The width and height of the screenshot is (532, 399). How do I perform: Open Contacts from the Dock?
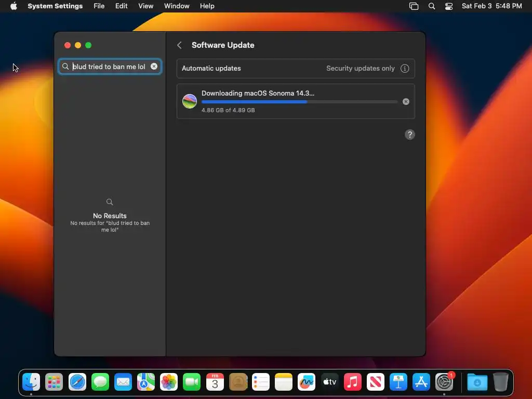(238, 382)
